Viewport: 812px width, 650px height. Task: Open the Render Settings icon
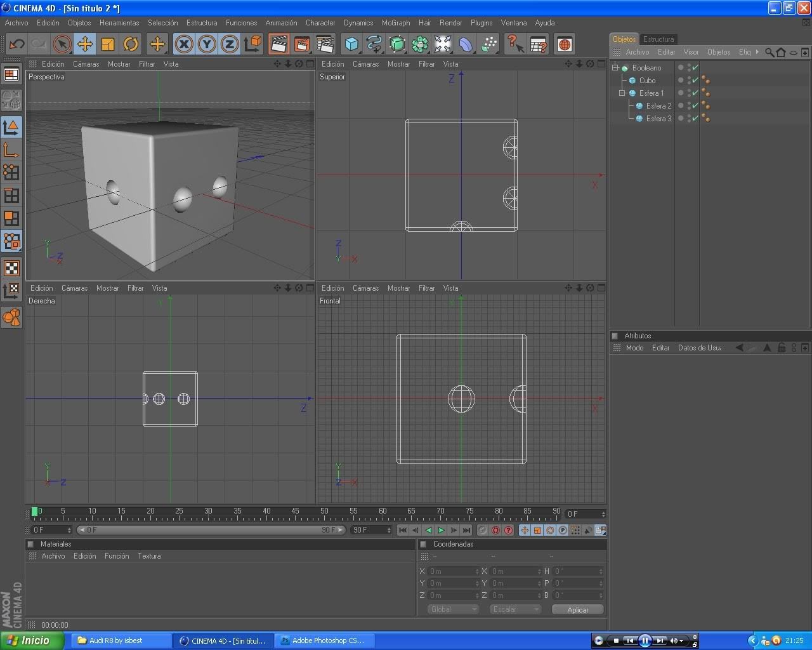[x=325, y=44]
